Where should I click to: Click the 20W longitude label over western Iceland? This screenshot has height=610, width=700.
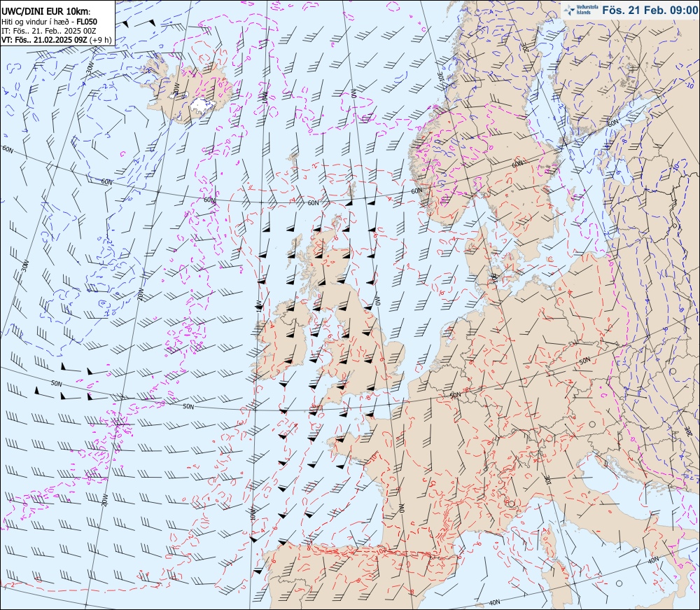click(x=176, y=88)
